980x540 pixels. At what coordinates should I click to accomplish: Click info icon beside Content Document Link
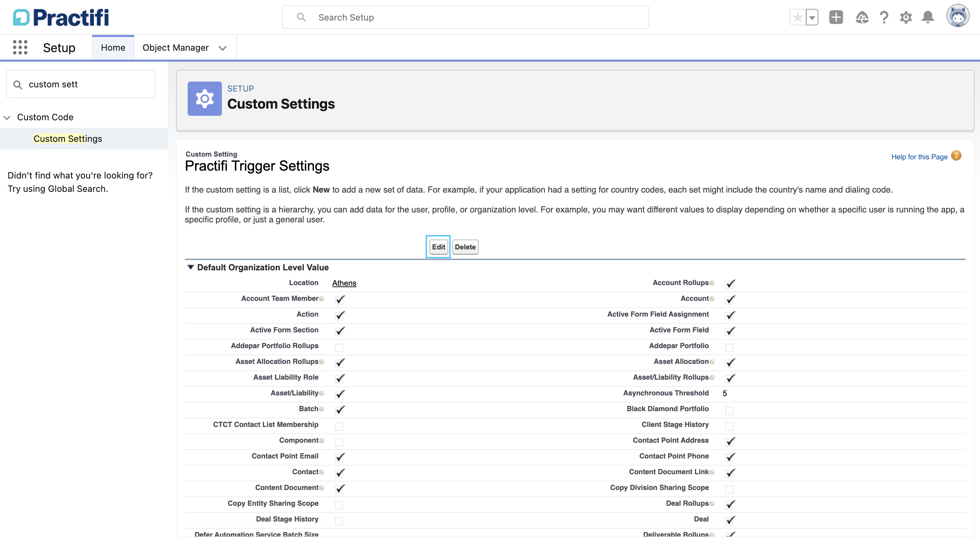point(712,472)
